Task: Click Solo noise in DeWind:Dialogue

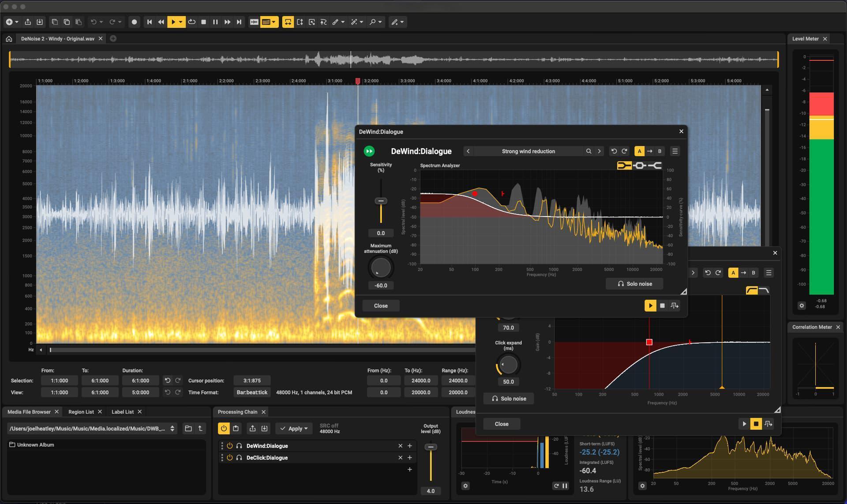Action: [x=634, y=284]
